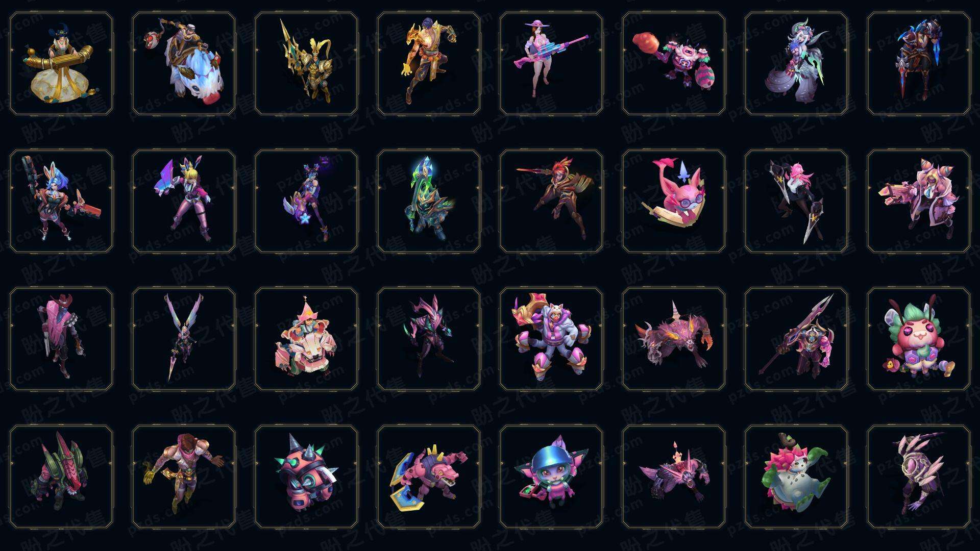Select the snowman with pink flower hair
980x551 pixels.
point(796,477)
